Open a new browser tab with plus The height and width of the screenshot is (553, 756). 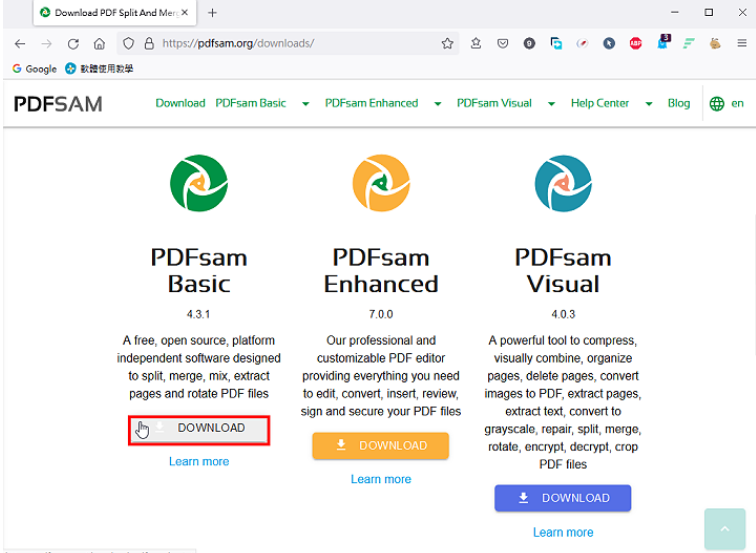click(x=212, y=13)
